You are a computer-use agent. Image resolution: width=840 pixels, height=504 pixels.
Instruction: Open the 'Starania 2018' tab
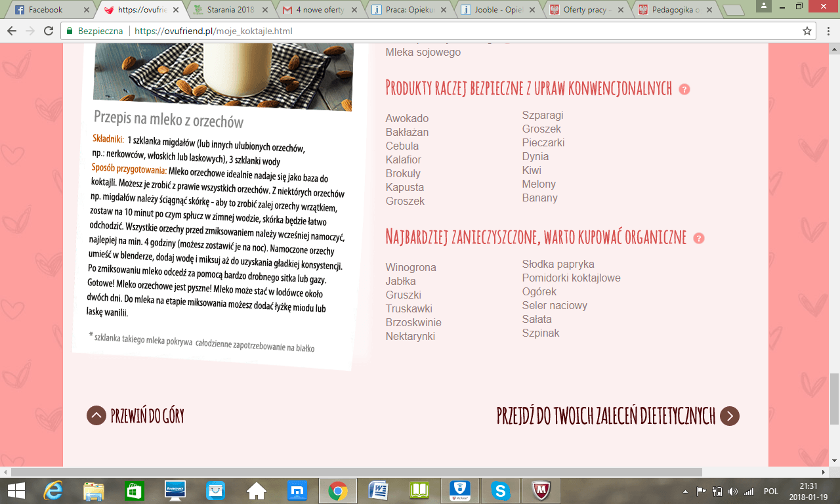226,10
